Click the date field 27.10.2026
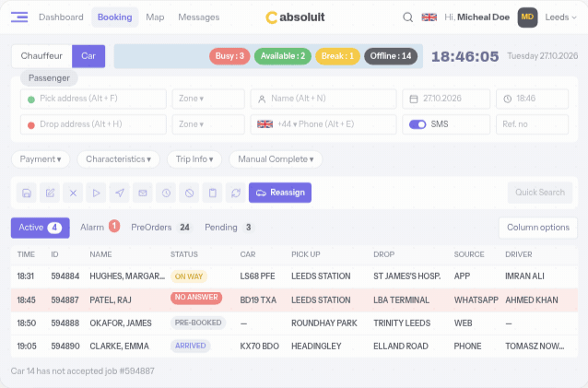The image size is (588, 388). (446, 99)
